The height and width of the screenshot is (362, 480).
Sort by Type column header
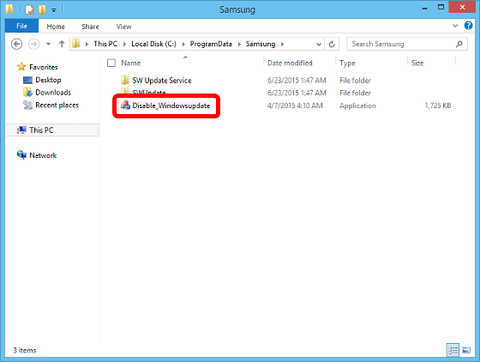(347, 63)
